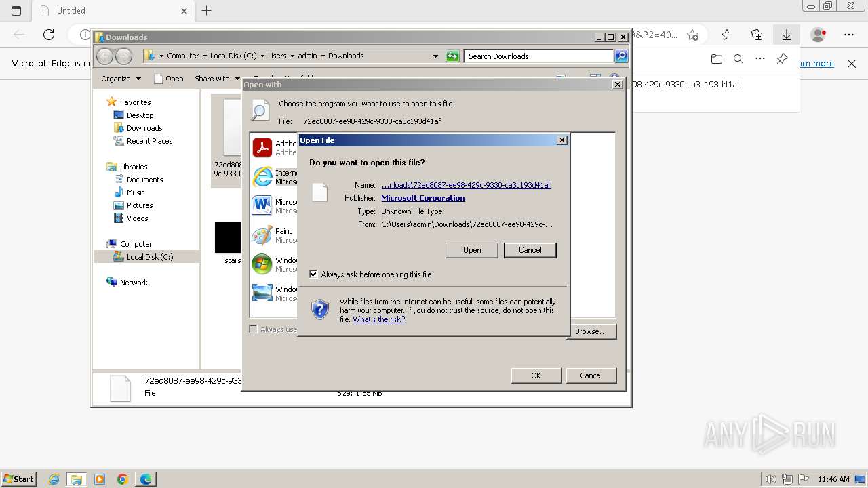This screenshot has height=488, width=868.
Task: Open the Share with dropdown
Action: coord(217,79)
